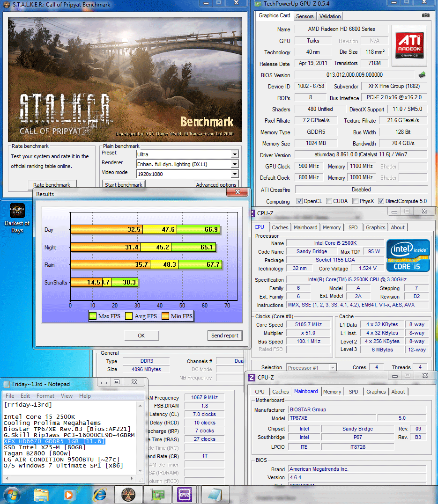438x504 pixels.
Task: Click OK in the Results dialog
Action: click(141, 335)
